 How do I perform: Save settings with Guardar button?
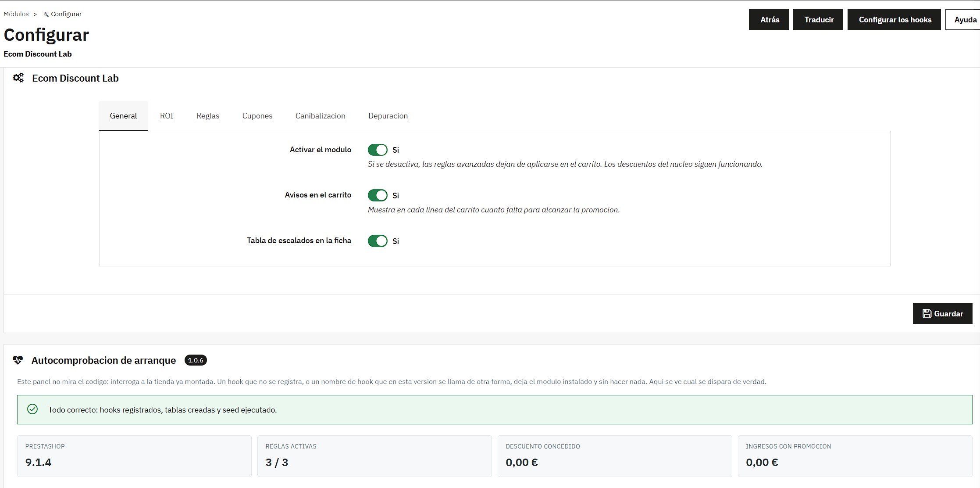tap(943, 313)
